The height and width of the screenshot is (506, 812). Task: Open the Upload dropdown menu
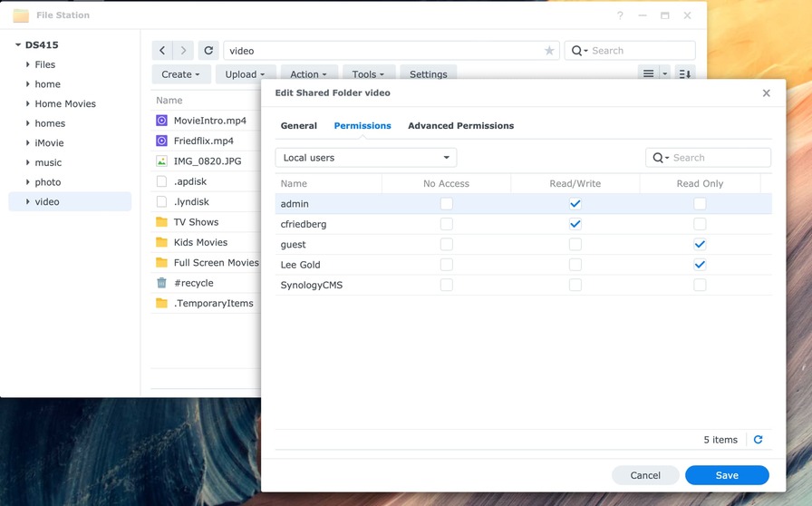coord(245,74)
